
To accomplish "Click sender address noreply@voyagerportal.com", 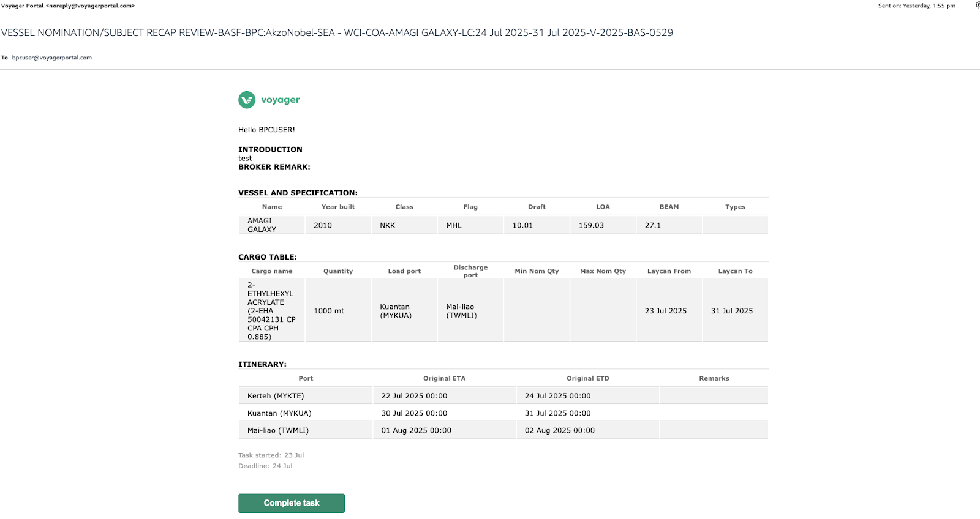I will coord(90,6).
